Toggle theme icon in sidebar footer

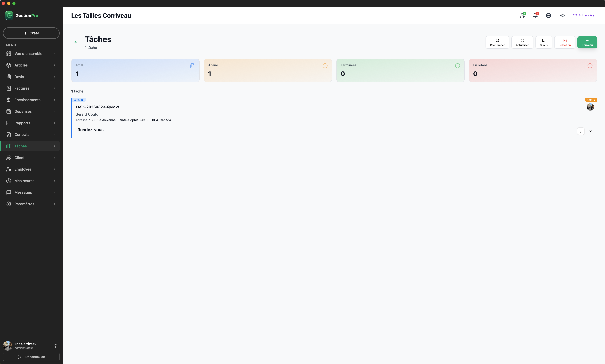click(55, 346)
